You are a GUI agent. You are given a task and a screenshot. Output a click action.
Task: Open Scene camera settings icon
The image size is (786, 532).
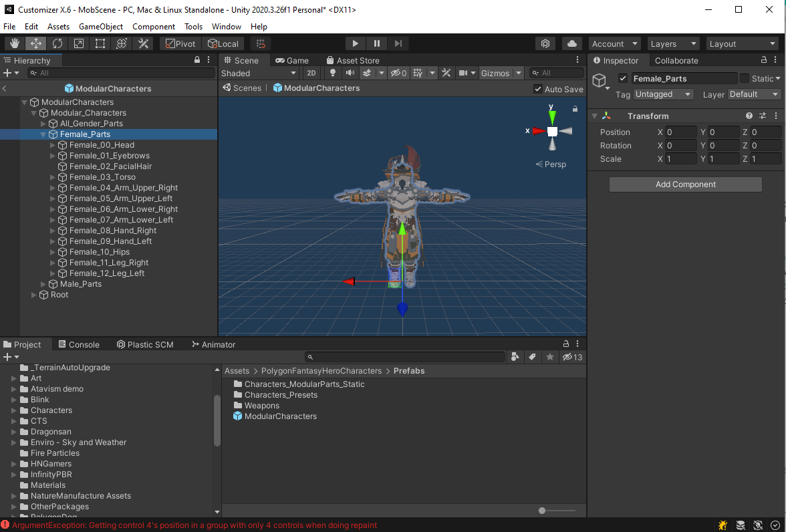point(463,74)
